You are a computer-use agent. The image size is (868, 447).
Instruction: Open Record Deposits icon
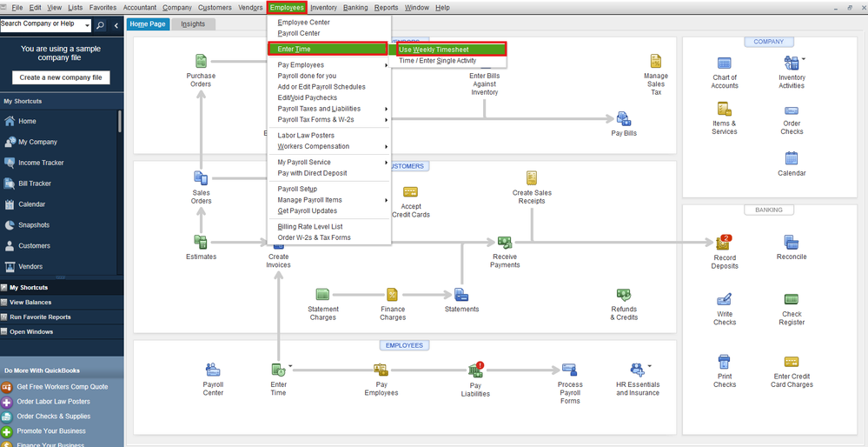725,242
